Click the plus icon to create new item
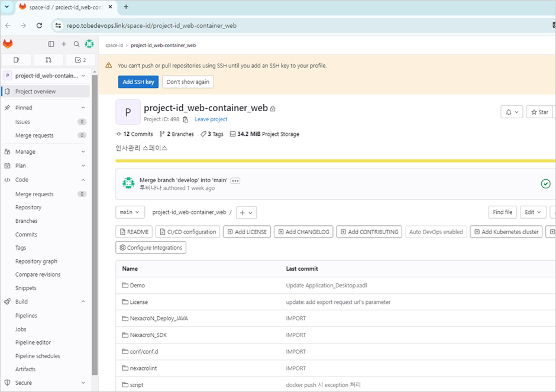556x392 pixels. tap(63, 44)
